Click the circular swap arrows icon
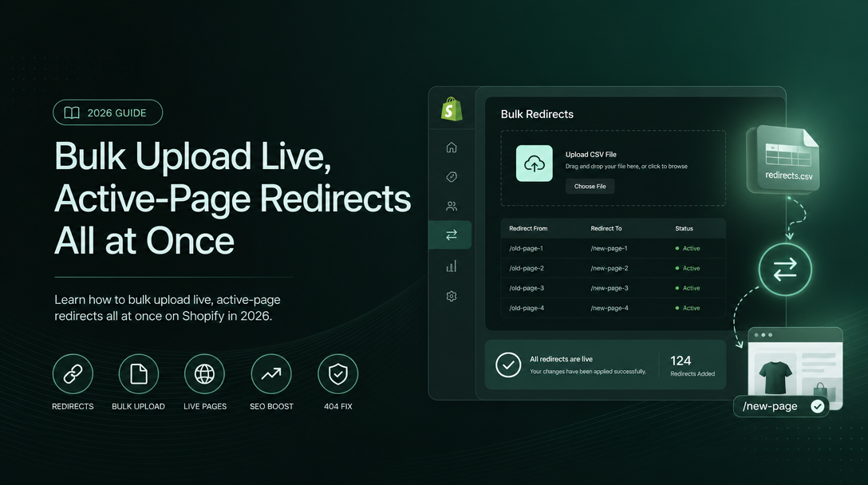Screen dimensions: 868x485 (785, 270)
